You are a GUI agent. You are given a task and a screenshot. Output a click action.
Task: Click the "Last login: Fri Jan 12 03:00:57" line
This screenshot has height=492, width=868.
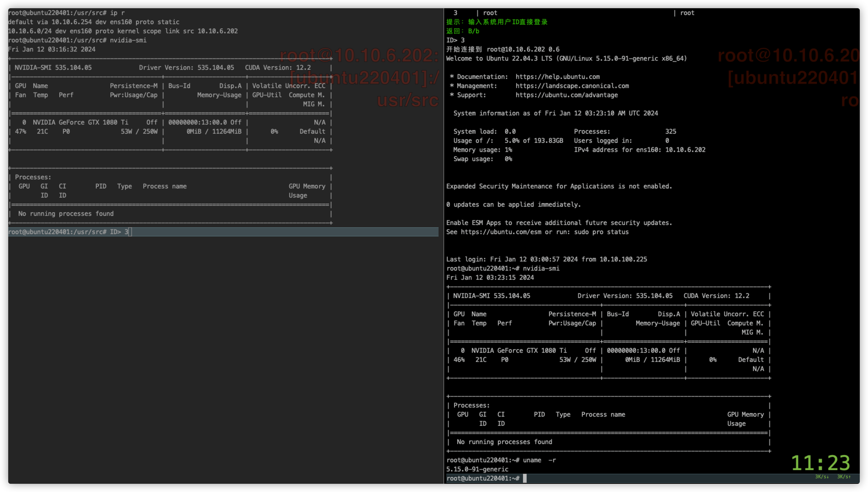point(546,259)
